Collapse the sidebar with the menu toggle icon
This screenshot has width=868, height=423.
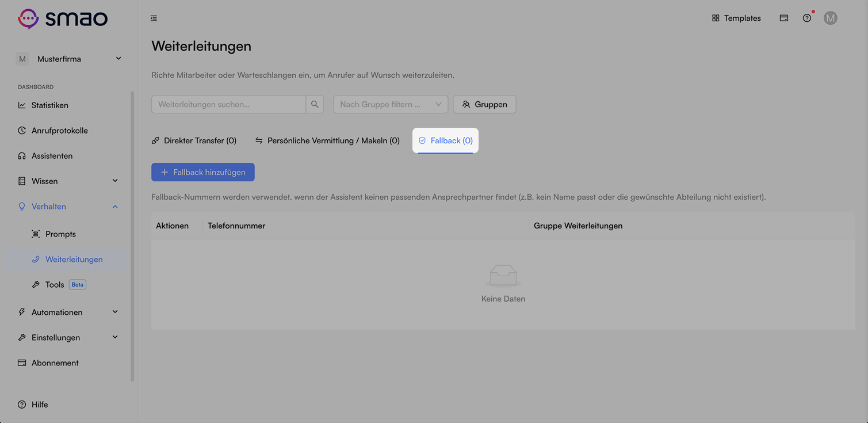pyautogui.click(x=154, y=18)
